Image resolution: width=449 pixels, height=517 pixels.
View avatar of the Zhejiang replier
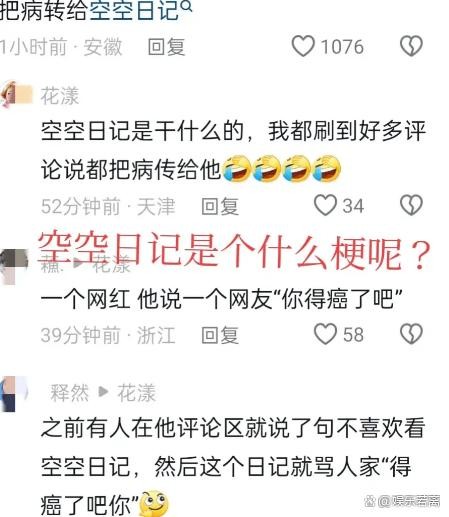click(x=14, y=267)
